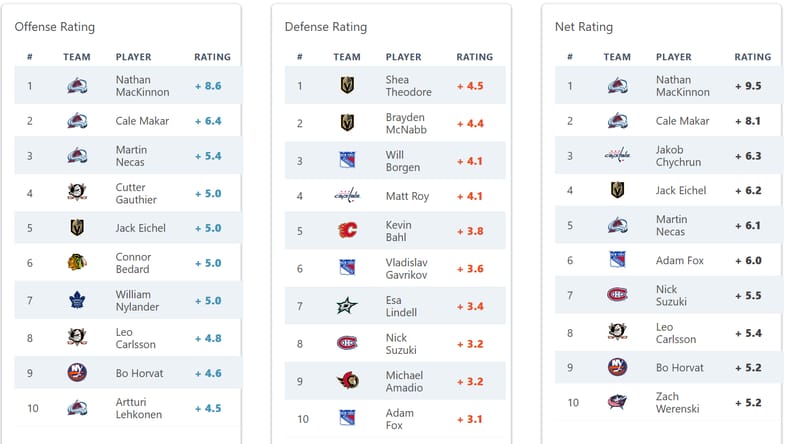Click the Defense Rating panel title

pyautogui.click(x=325, y=27)
